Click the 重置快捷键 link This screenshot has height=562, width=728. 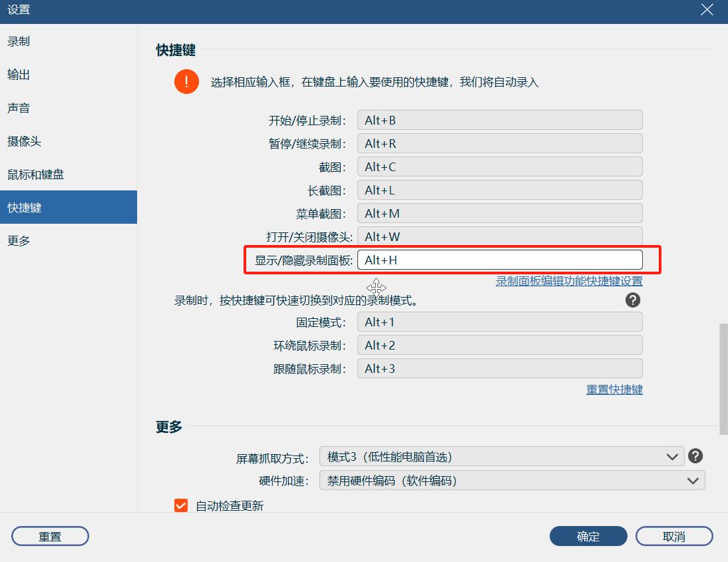tap(614, 390)
